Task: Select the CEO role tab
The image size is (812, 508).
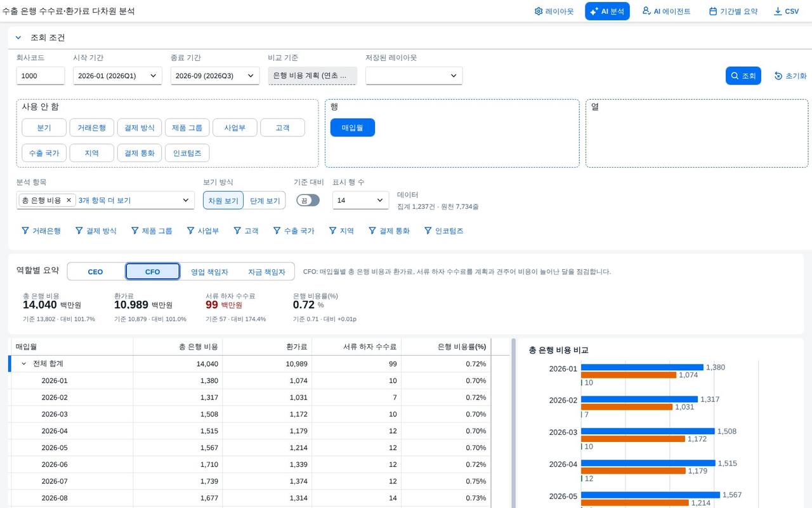Action: (x=95, y=272)
